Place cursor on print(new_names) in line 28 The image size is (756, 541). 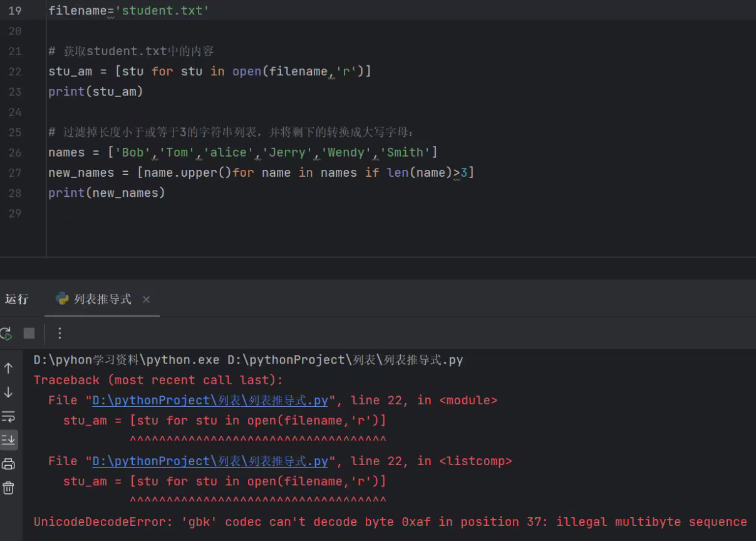106,193
